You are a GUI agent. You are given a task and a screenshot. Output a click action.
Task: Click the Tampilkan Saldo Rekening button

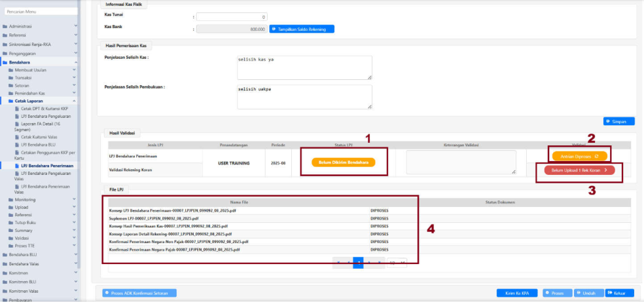tap(302, 29)
